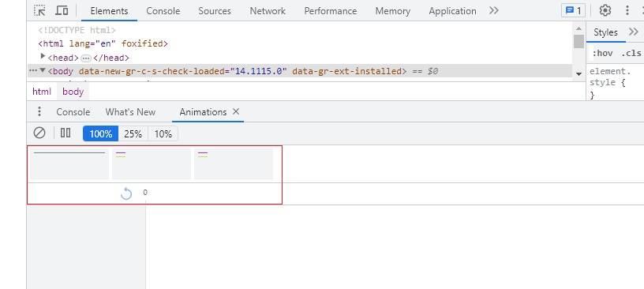Image resolution: width=644 pixels, height=289 pixels.
Task: Replay the animation group
Action: [126, 193]
